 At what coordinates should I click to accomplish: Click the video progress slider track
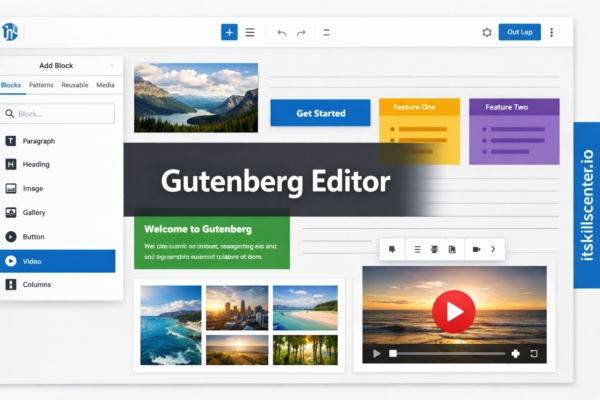click(x=450, y=353)
